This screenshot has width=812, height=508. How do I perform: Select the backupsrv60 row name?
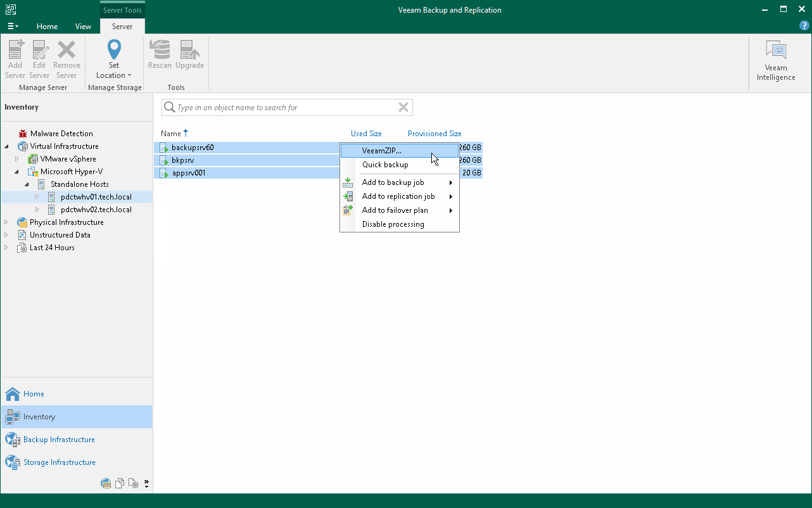point(193,148)
